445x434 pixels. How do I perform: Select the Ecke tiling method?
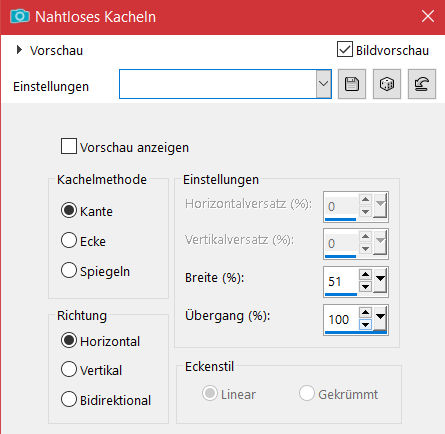tap(69, 240)
